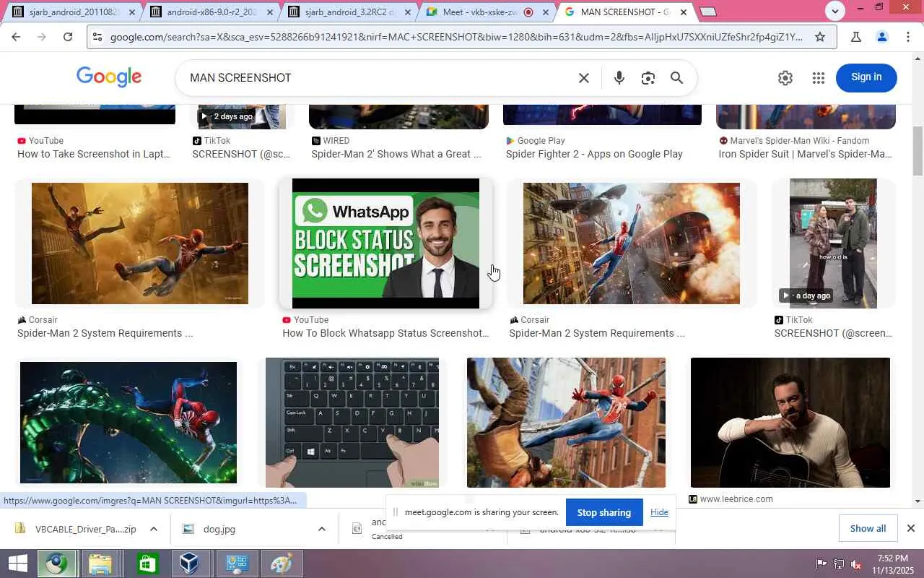This screenshot has height=578, width=924.
Task: Open Chrome Labs flask icon
Action: (x=856, y=37)
